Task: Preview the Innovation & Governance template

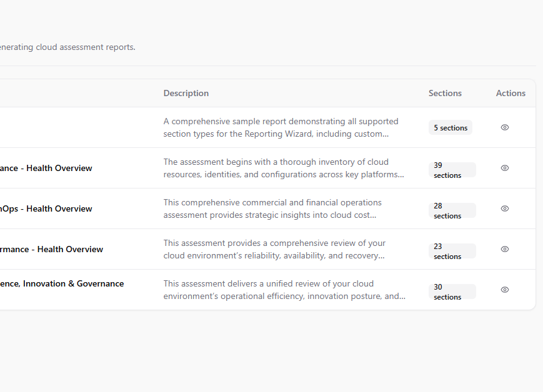Action: tap(504, 290)
